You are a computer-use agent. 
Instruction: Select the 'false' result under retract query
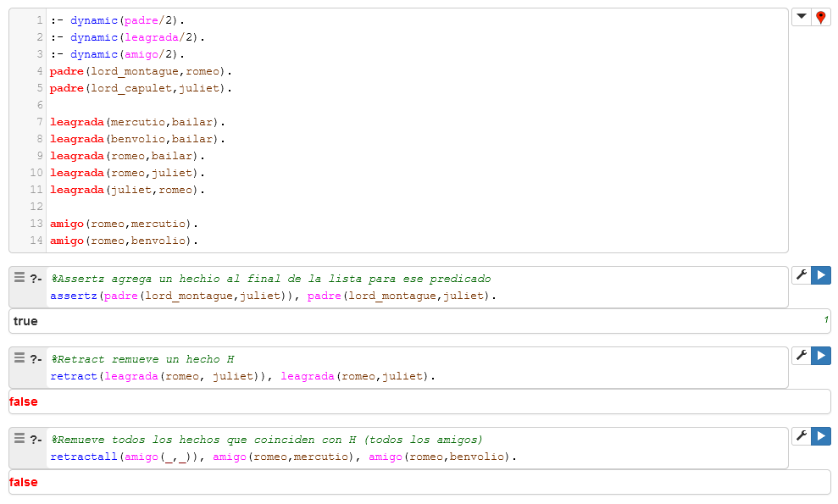pyautogui.click(x=24, y=402)
